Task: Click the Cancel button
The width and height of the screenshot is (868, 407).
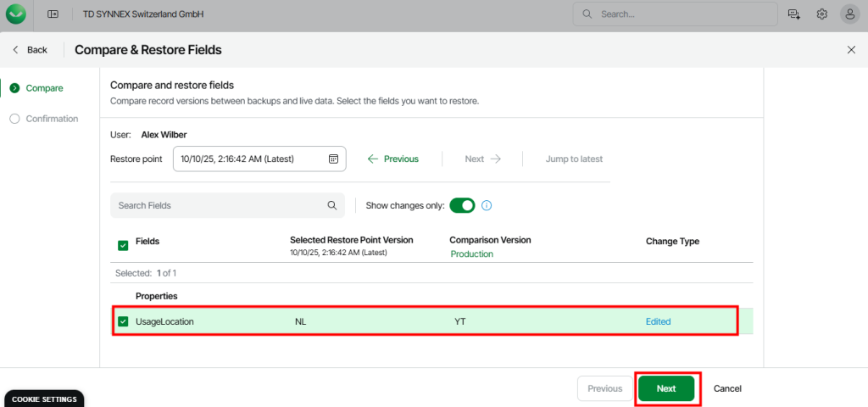Action: 727,388
